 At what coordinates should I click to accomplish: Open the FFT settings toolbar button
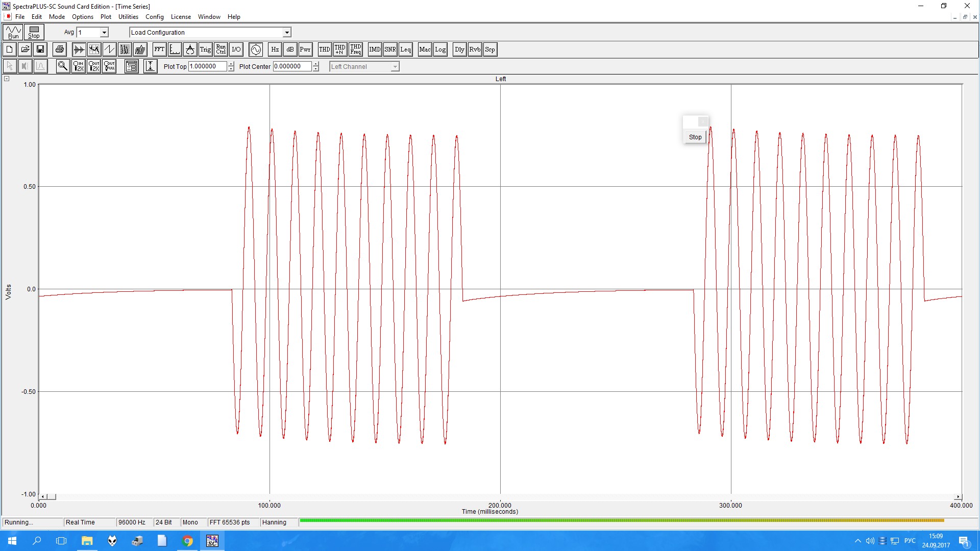(159, 49)
